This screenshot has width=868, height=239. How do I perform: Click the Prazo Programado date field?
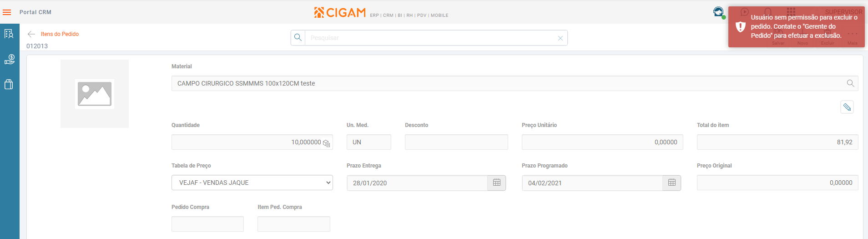(x=592, y=183)
